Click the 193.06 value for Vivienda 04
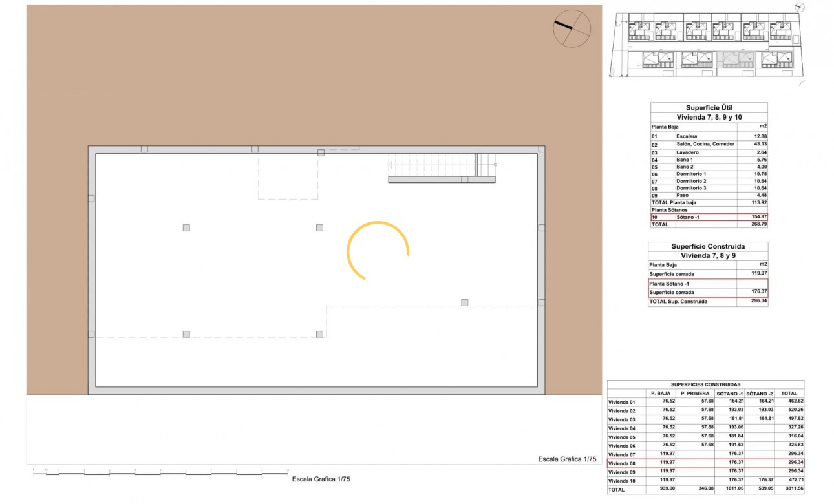 click(x=737, y=427)
